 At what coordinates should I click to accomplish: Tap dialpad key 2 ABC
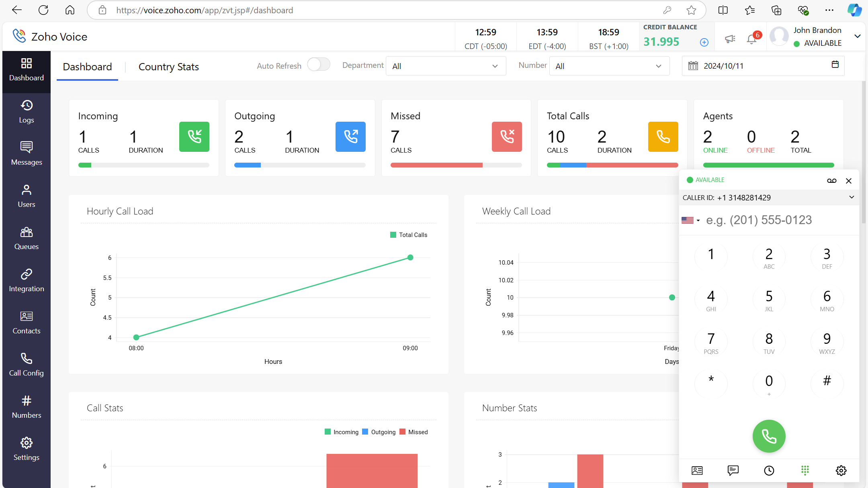pos(769,258)
